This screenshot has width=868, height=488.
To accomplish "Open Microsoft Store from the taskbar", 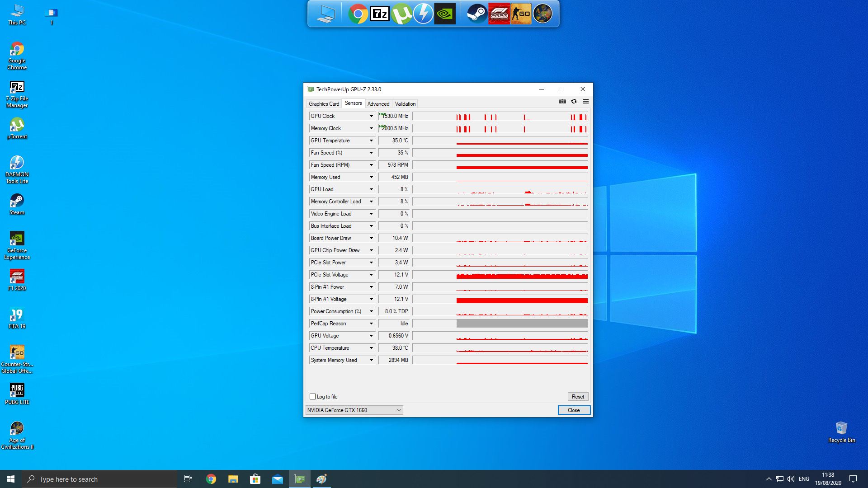I will 255,479.
